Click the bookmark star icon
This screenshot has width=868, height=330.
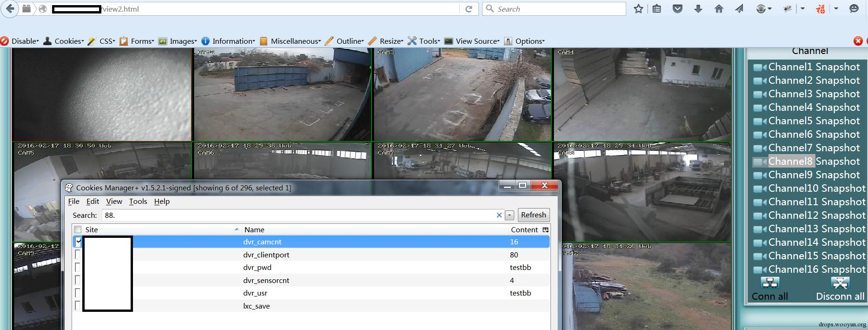638,9
